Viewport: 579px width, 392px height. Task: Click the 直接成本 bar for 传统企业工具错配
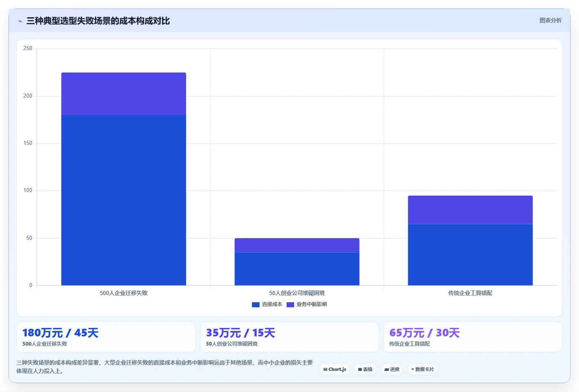tap(470, 255)
